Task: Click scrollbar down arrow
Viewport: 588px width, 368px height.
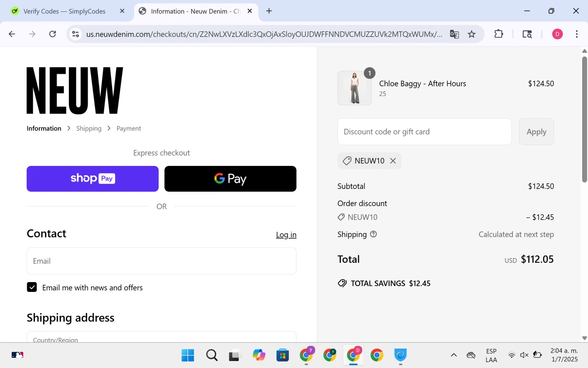Action: coord(584,338)
